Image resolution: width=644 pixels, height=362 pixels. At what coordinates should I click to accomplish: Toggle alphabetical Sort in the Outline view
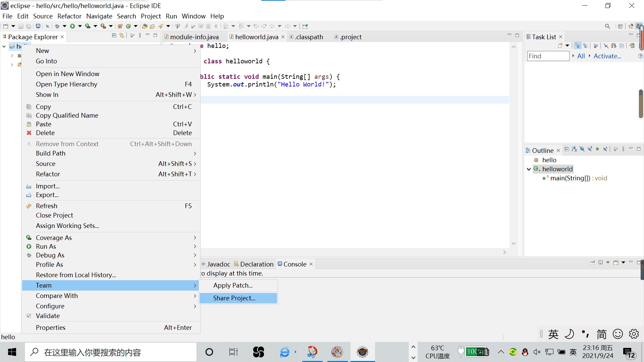click(574, 149)
